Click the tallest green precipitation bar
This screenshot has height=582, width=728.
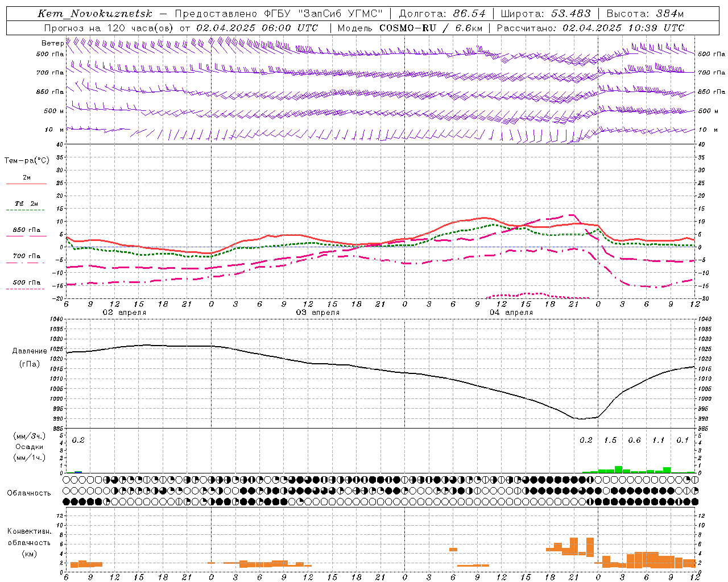[618, 469]
